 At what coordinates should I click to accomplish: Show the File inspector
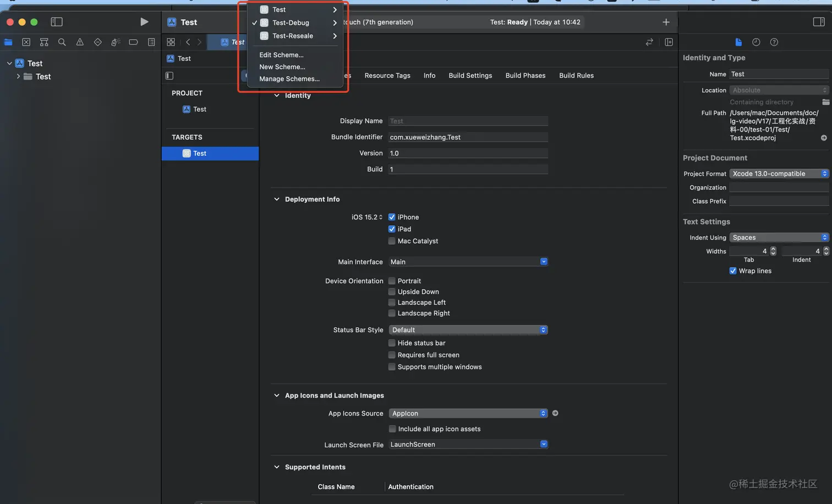(x=738, y=42)
